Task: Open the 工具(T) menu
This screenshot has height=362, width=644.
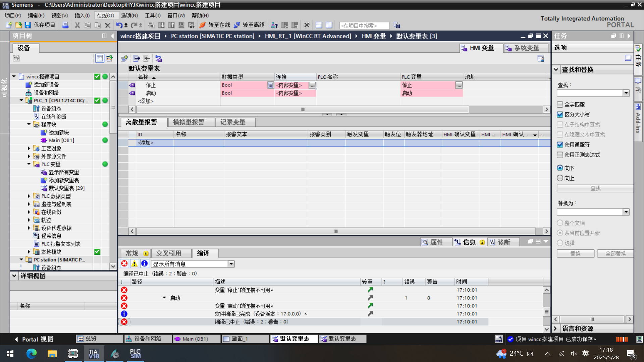Action: (153, 15)
